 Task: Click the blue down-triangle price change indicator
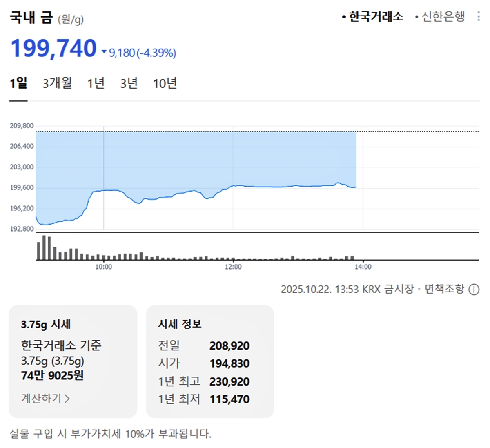104,52
